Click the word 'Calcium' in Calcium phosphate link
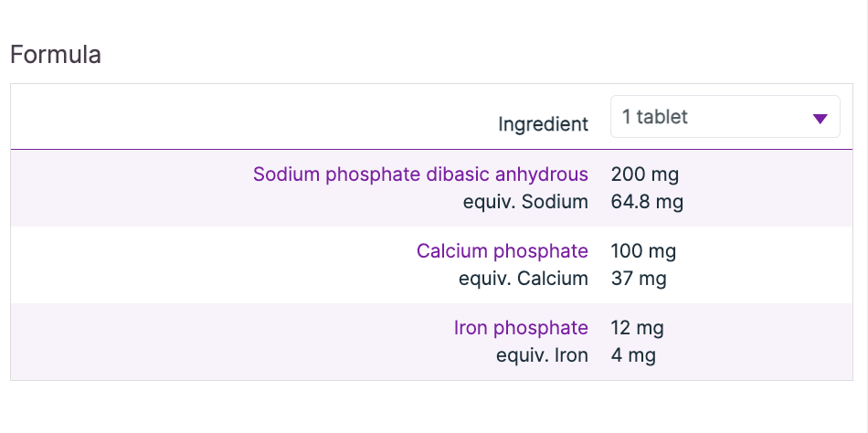868x433 pixels. (452, 250)
